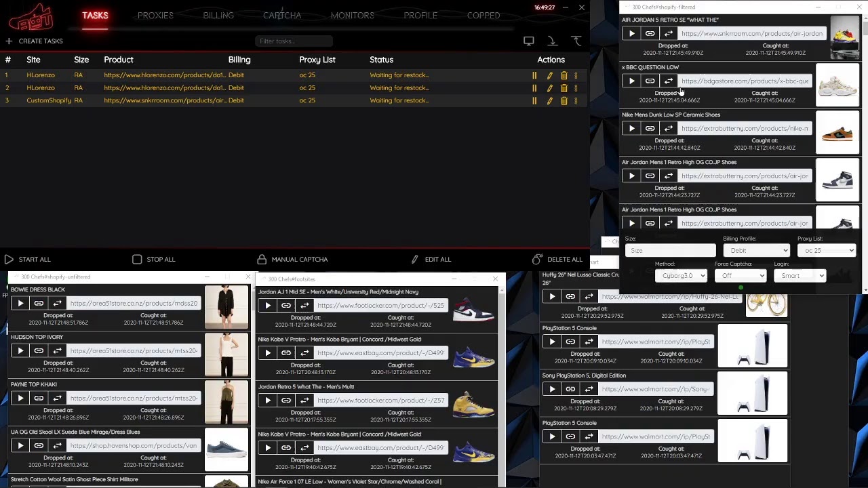Image resolution: width=868 pixels, height=488 pixels.
Task: Click the bot logo in the top-left corner
Action: click(31, 16)
